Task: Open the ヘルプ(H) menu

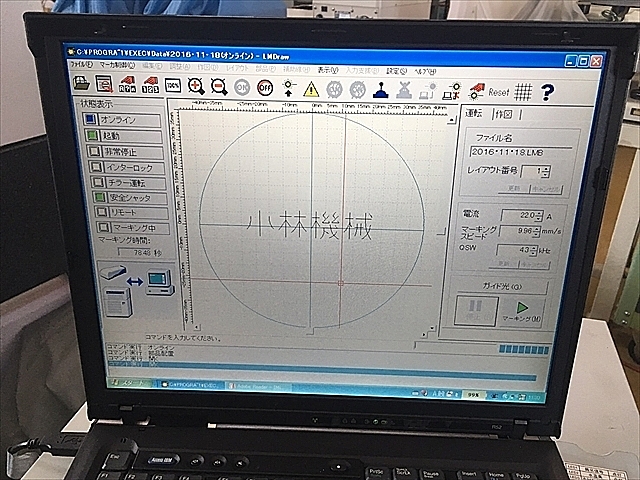Action: point(425,71)
